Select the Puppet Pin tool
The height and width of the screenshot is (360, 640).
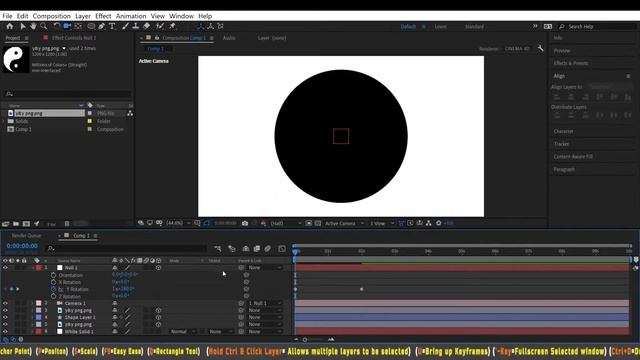tap(173, 26)
